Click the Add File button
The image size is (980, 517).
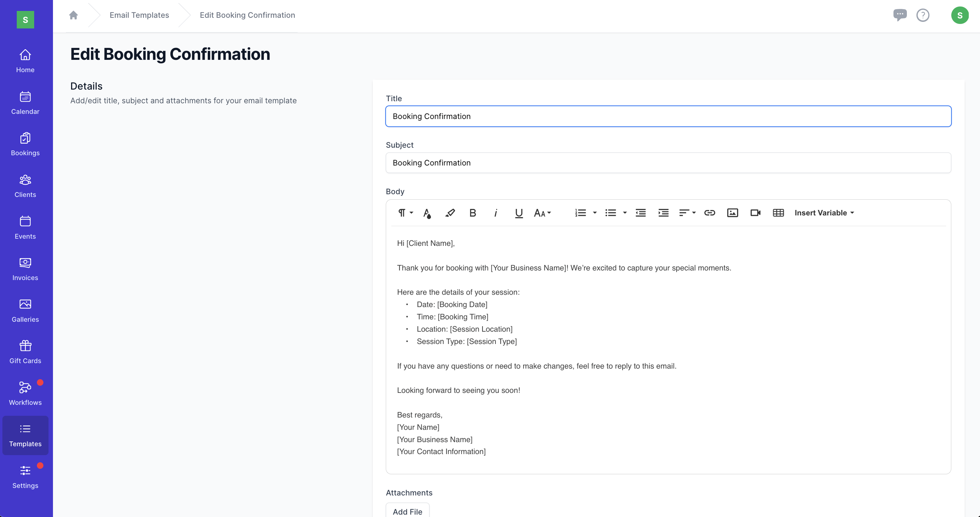coord(407,511)
